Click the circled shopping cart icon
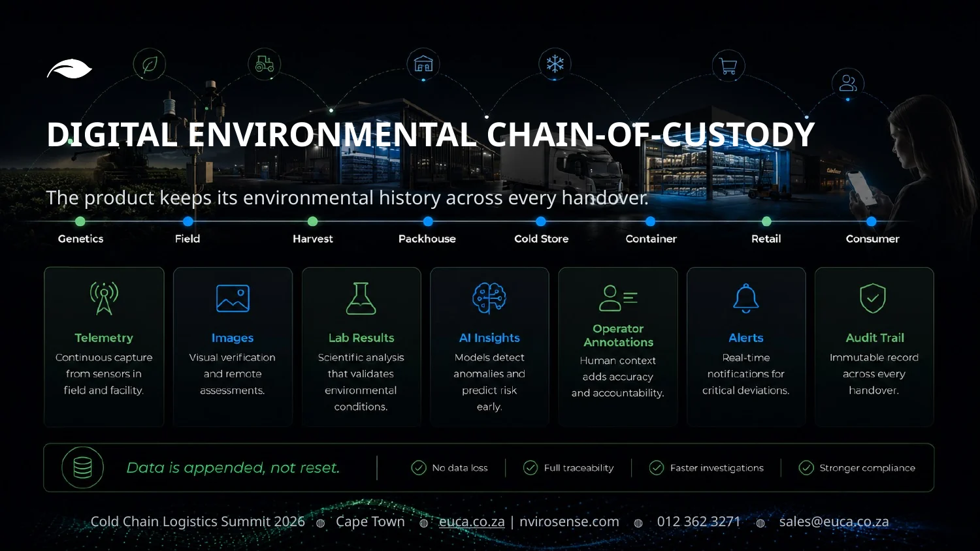980x551 pixels. click(728, 65)
